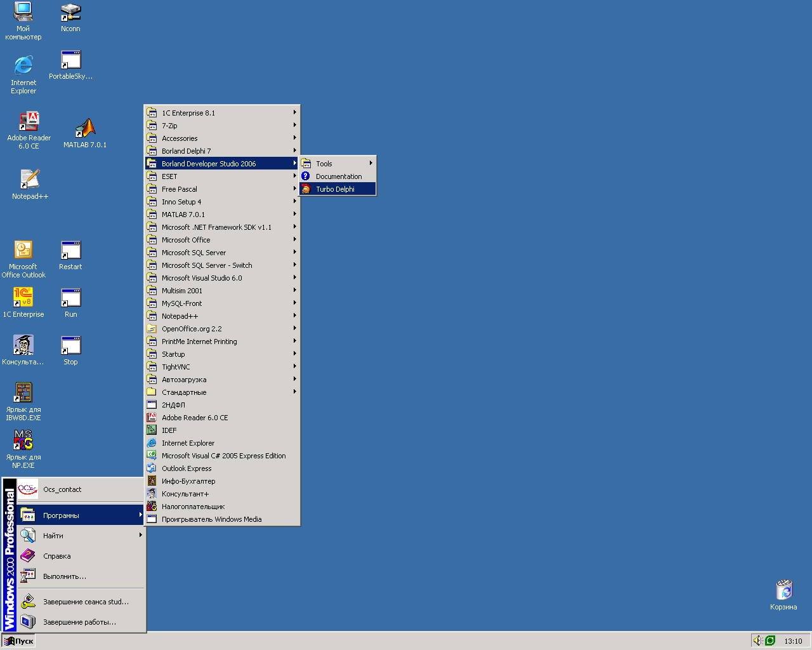
Task: Open the ESET program group
Action: click(x=222, y=176)
